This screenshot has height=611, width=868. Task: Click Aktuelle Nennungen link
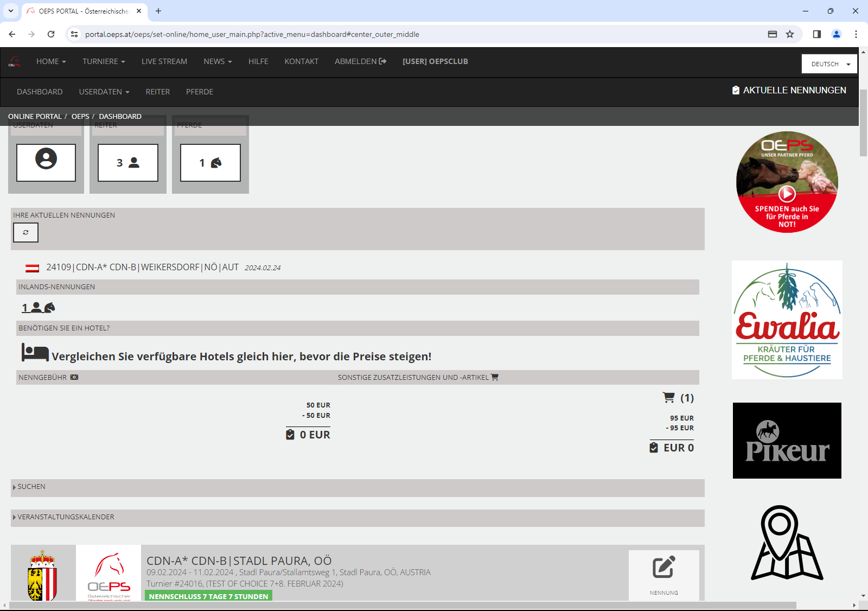click(789, 91)
